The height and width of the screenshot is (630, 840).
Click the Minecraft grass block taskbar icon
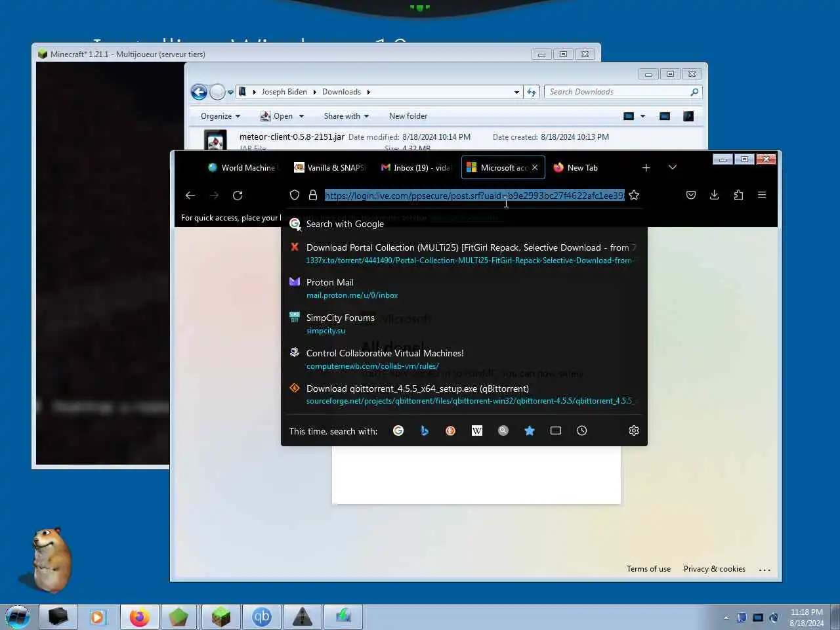click(221, 617)
